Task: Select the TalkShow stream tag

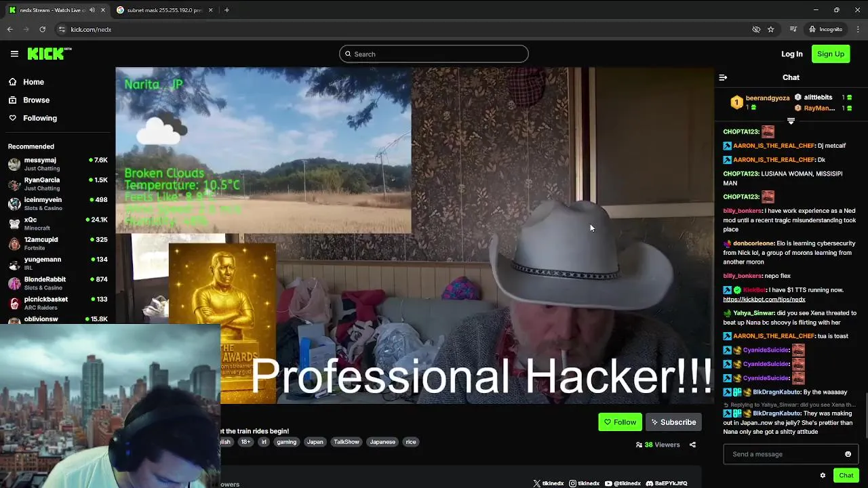Action: pos(347,442)
